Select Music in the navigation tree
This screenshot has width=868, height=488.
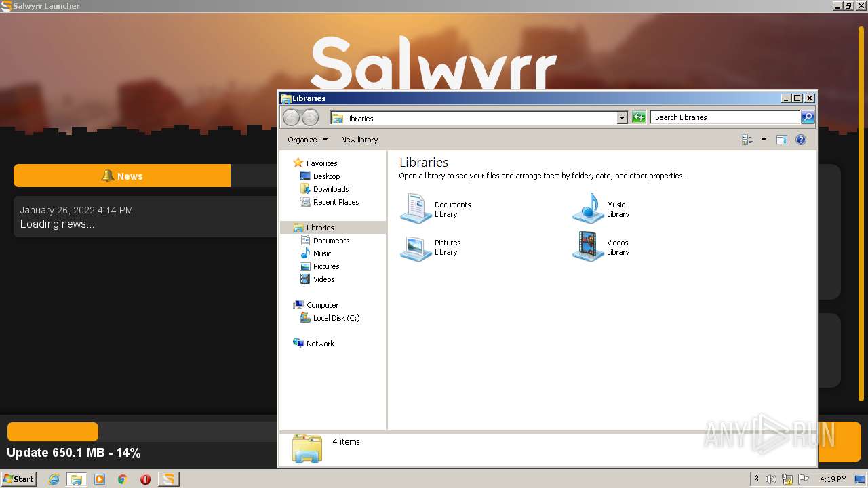click(322, 253)
